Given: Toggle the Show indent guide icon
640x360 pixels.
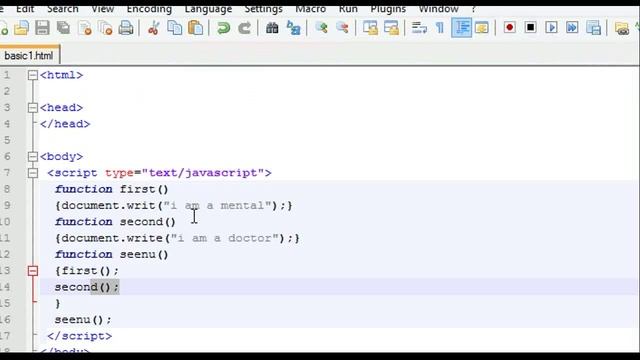Looking at the screenshot, I should [x=462, y=28].
